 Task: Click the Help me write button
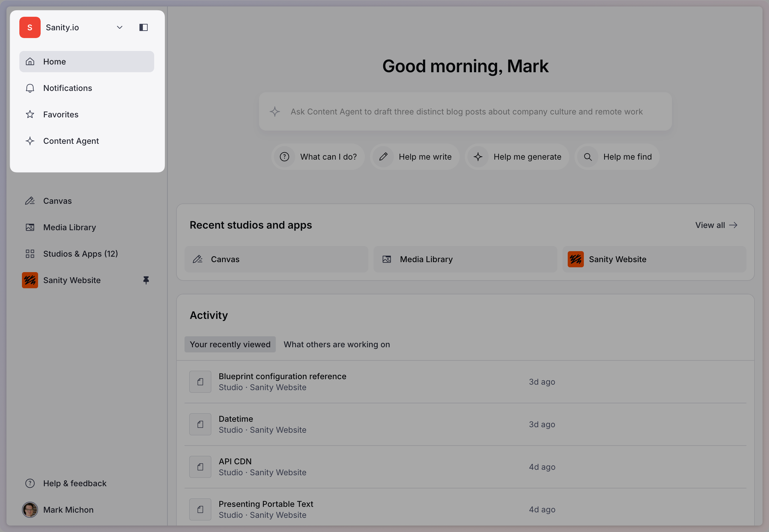[414, 157]
